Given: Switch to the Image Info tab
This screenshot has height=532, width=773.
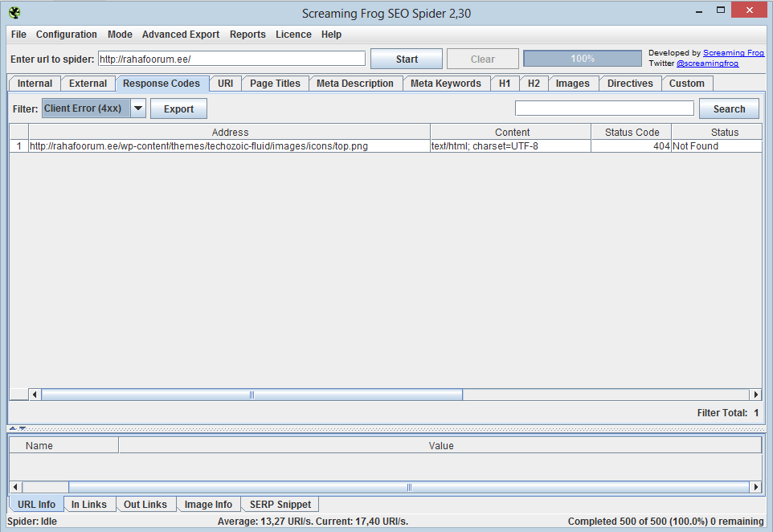Looking at the screenshot, I should 208,505.
